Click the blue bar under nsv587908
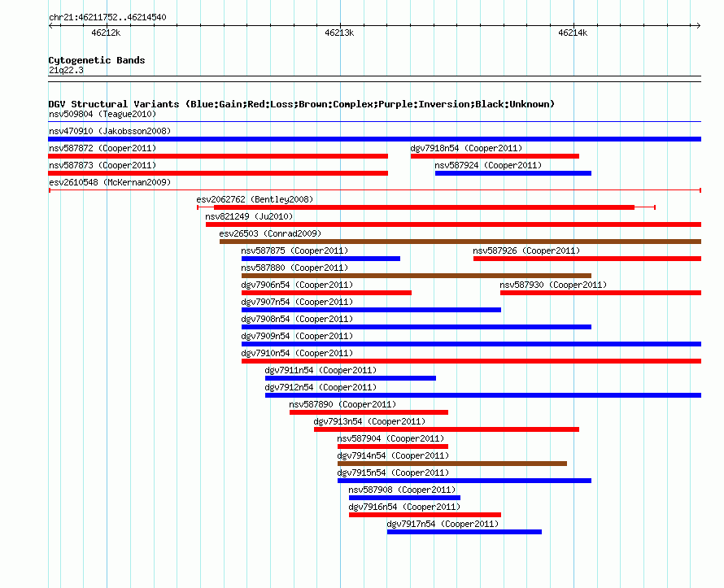The height and width of the screenshot is (588, 724). pyautogui.click(x=404, y=498)
